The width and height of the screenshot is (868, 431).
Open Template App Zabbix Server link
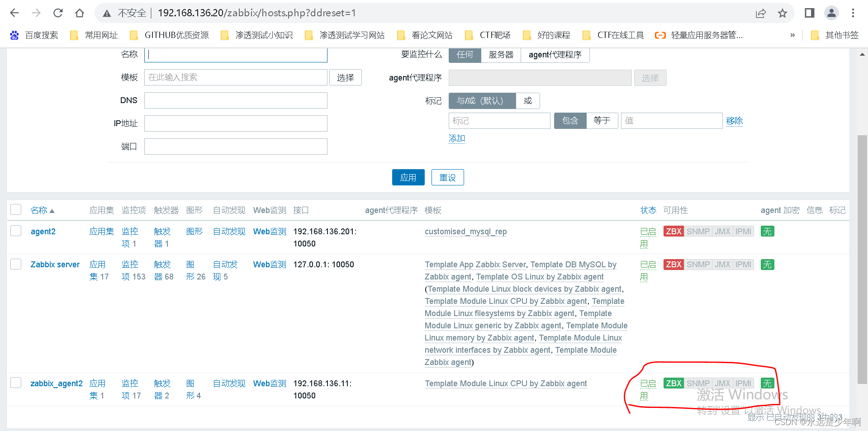(475, 265)
